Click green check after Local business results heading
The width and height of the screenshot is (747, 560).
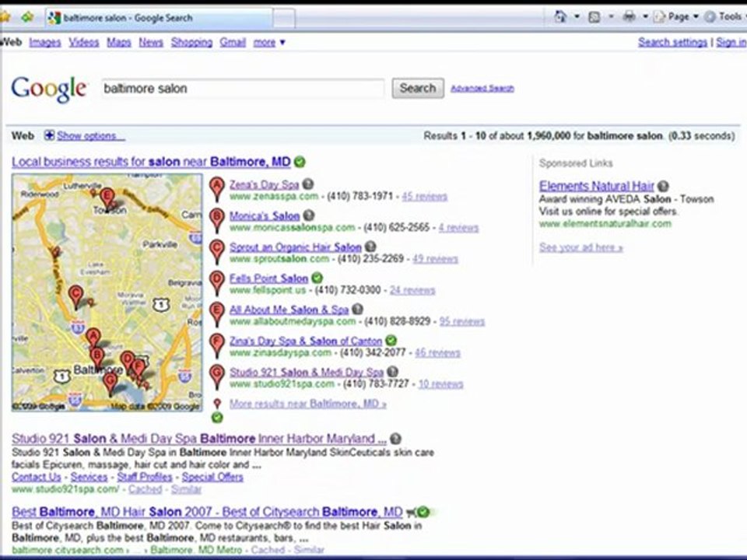(x=300, y=162)
